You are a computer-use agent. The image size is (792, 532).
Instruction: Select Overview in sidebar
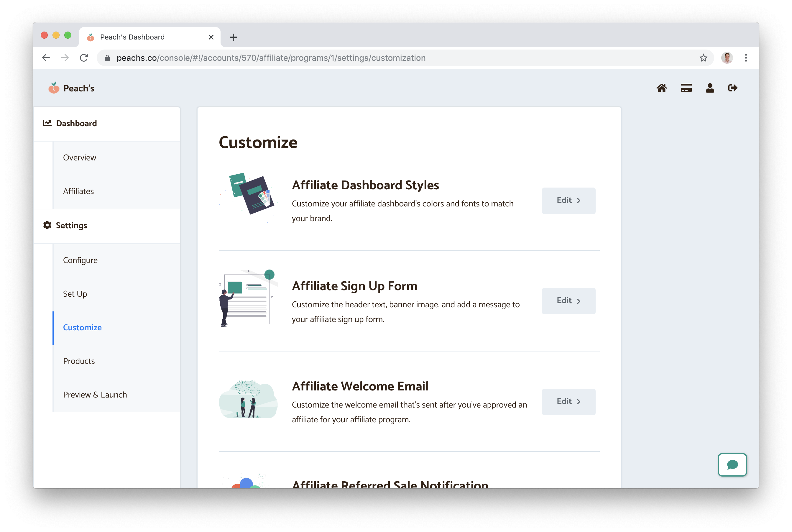pyautogui.click(x=80, y=158)
